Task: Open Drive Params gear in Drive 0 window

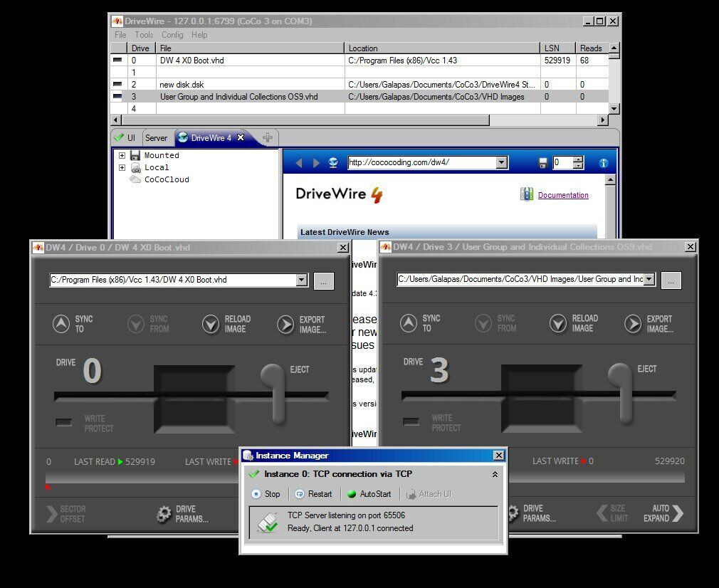Action: pyautogui.click(x=163, y=514)
